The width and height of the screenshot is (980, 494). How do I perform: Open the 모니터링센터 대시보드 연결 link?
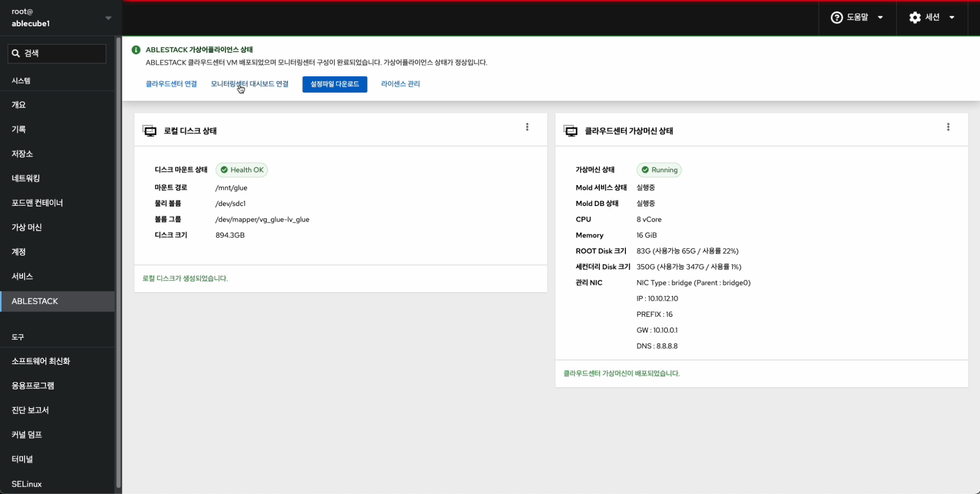pyautogui.click(x=249, y=84)
